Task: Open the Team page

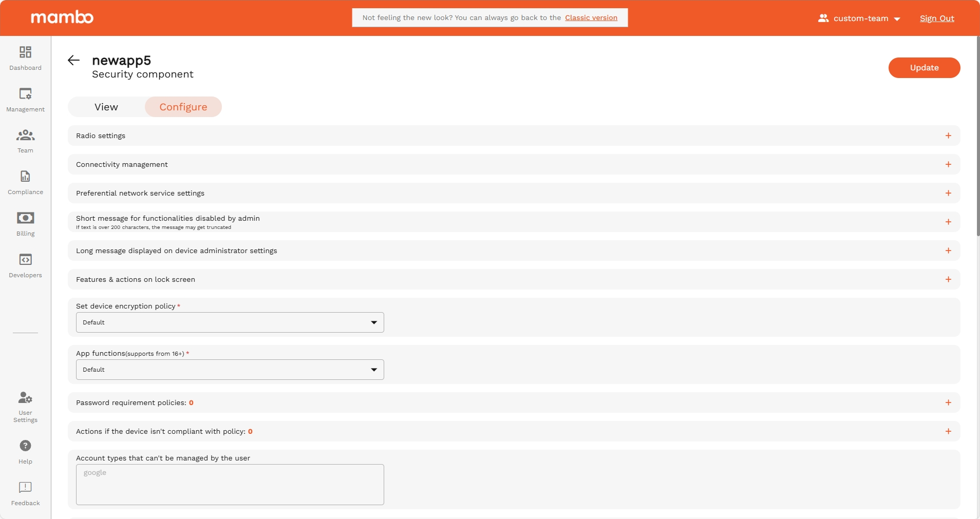Action: point(25,140)
